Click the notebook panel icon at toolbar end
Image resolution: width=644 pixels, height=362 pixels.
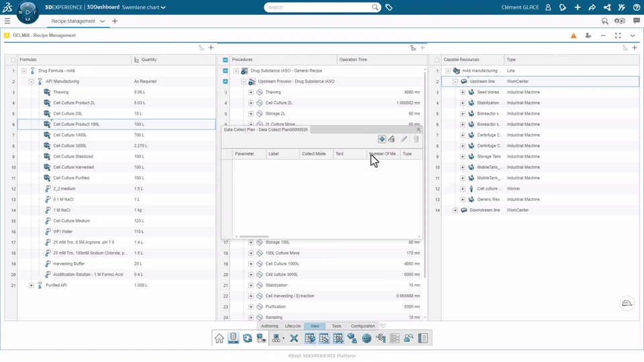click(x=423, y=338)
